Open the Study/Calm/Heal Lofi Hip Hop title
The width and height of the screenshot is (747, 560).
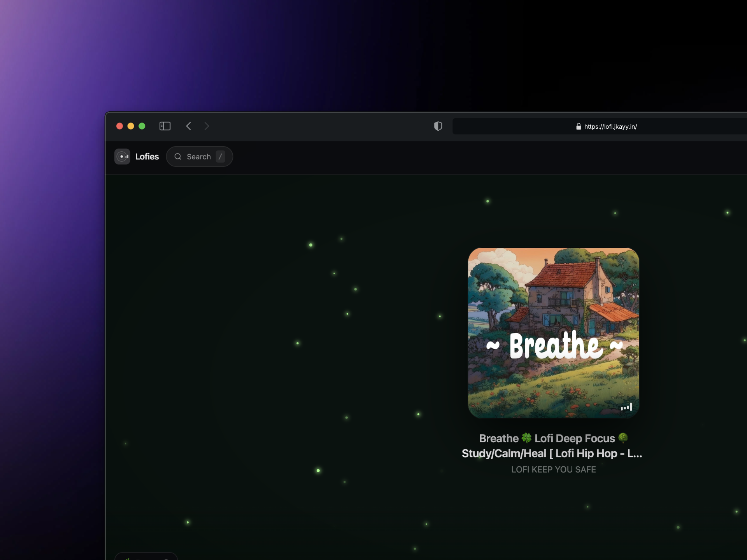pos(552,453)
